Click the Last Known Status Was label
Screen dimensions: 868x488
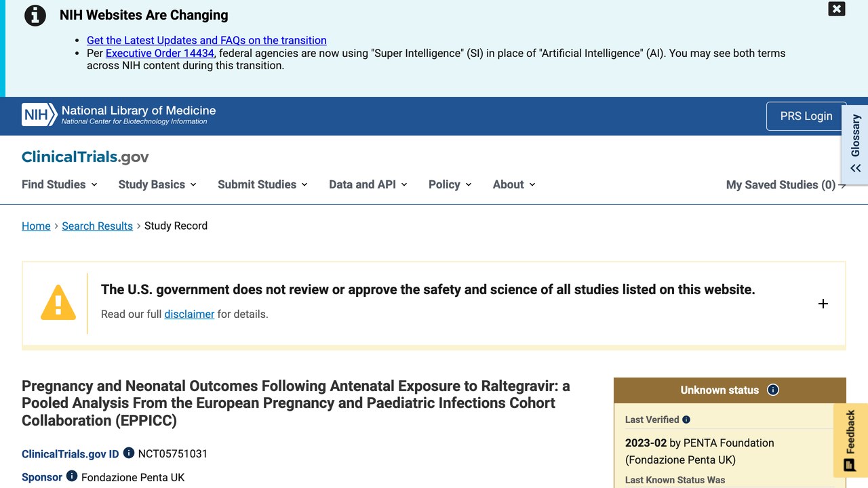(675, 480)
